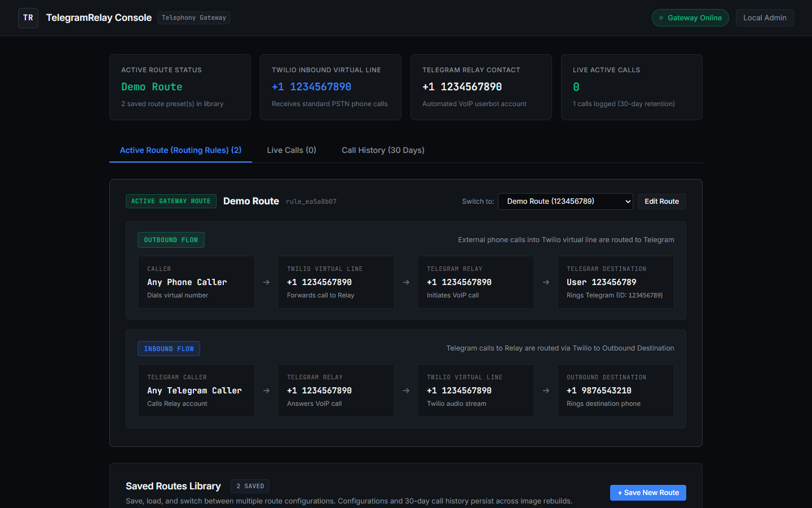Click the TR logo badge
This screenshot has height=508, width=812.
coord(28,18)
